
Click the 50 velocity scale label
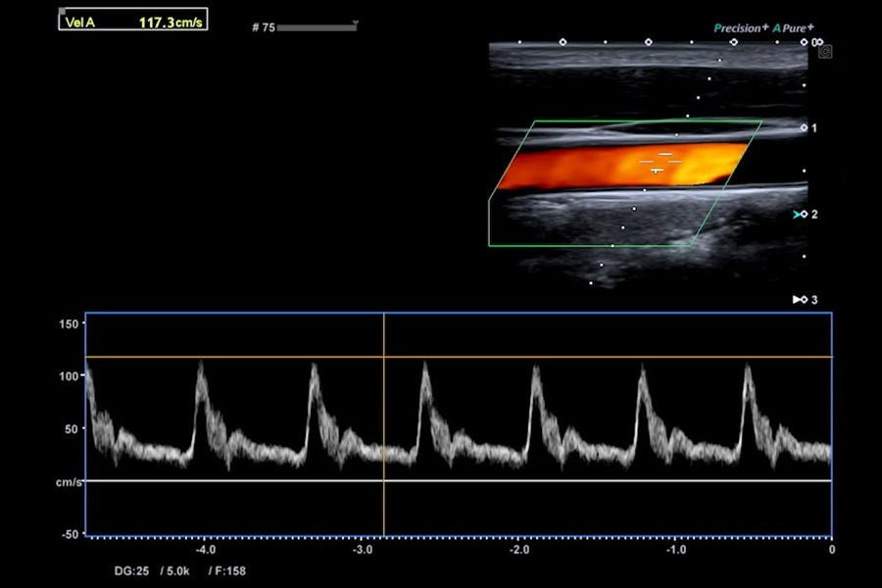click(x=72, y=429)
